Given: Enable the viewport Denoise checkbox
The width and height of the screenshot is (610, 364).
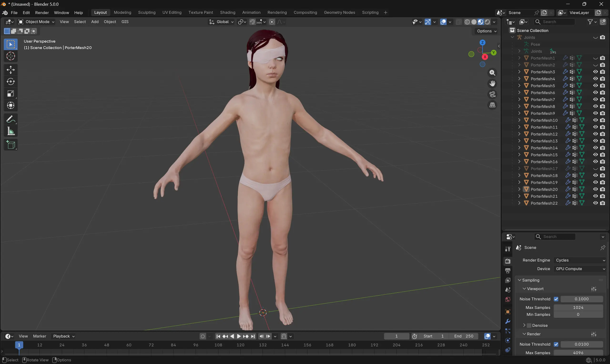Looking at the screenshot, I should pyautogui.click(x=529, y=325).
